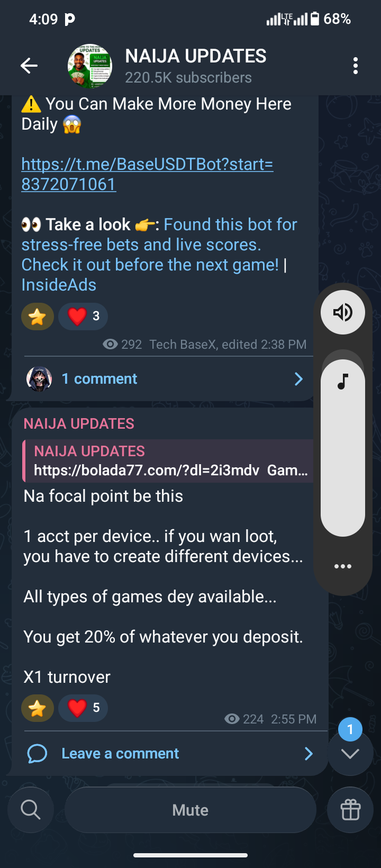381x868 pixels.
Task: Toggle star reaction on first post
Action: click(x=38, y=317)
